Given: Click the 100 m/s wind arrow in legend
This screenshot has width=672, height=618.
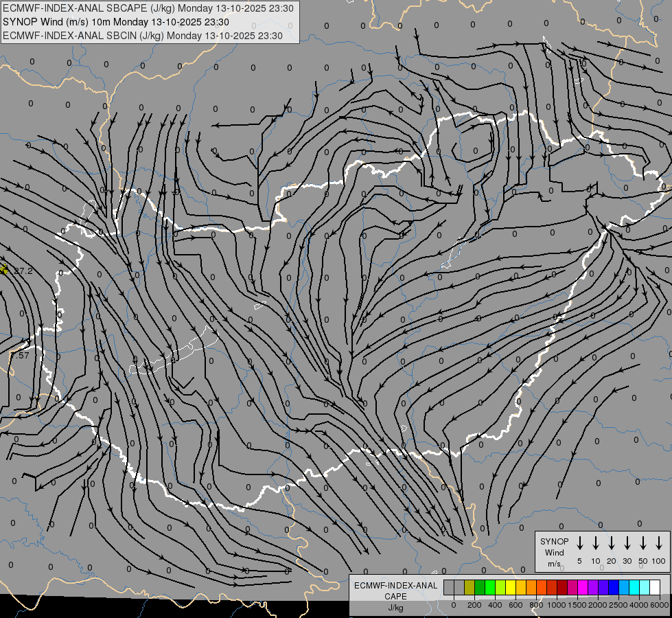Looking at the screenshot, I should pyautogui.click(x=659, y=543).
